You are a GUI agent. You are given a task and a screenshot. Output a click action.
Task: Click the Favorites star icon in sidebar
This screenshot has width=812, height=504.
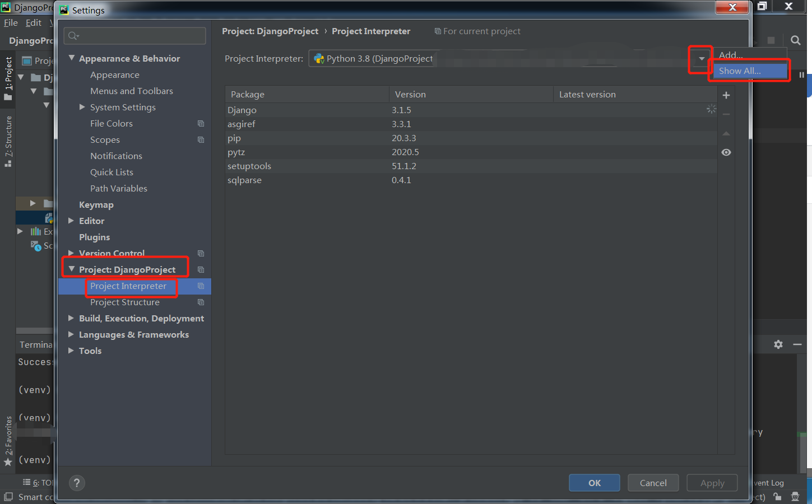coord(8,462)
